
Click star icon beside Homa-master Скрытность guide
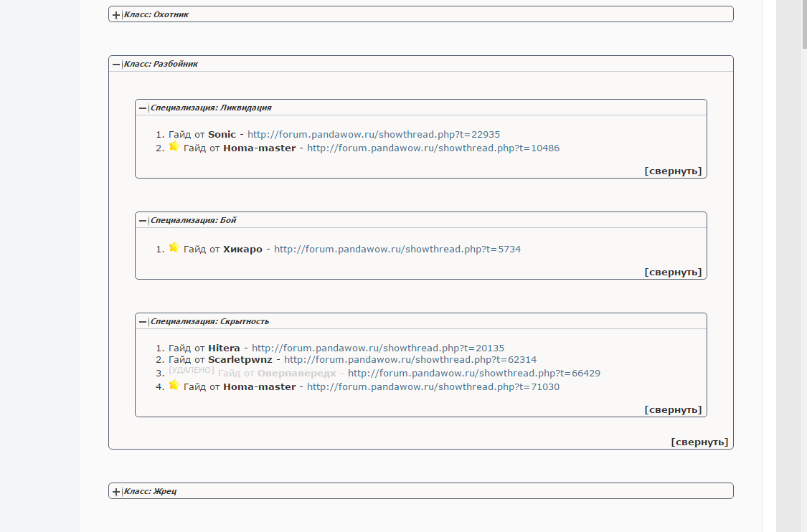[174, 385]
